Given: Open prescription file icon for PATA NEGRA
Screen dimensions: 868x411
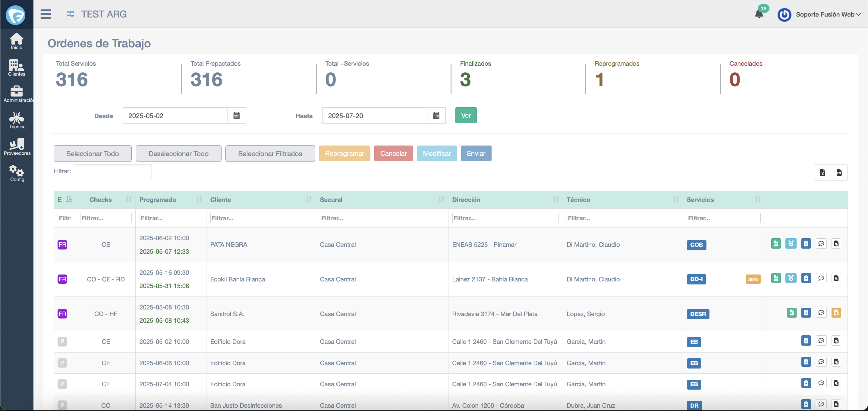Looking at the screenshot, I should click(836, 243).
